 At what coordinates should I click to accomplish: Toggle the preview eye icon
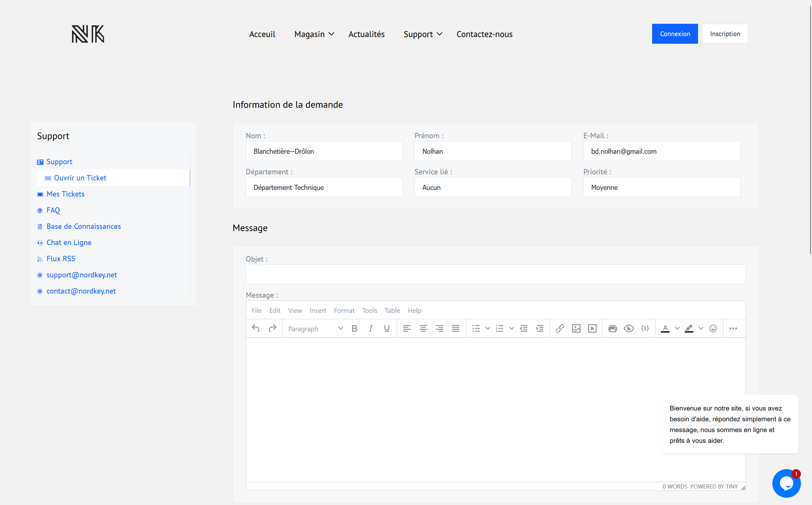(629, 329)
